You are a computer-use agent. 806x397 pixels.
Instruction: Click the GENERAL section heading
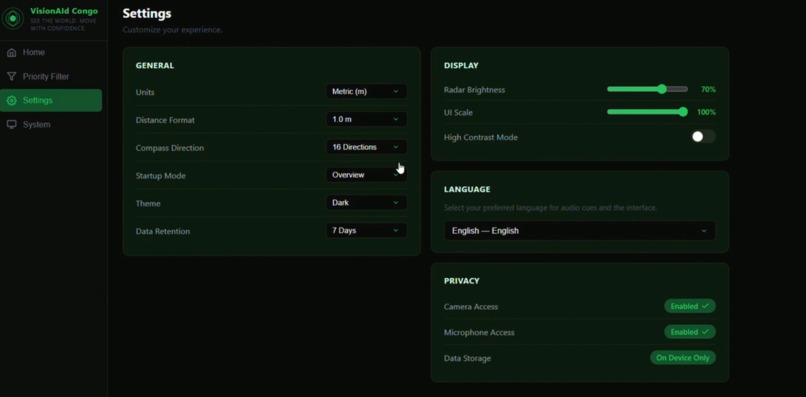[155, 65]
